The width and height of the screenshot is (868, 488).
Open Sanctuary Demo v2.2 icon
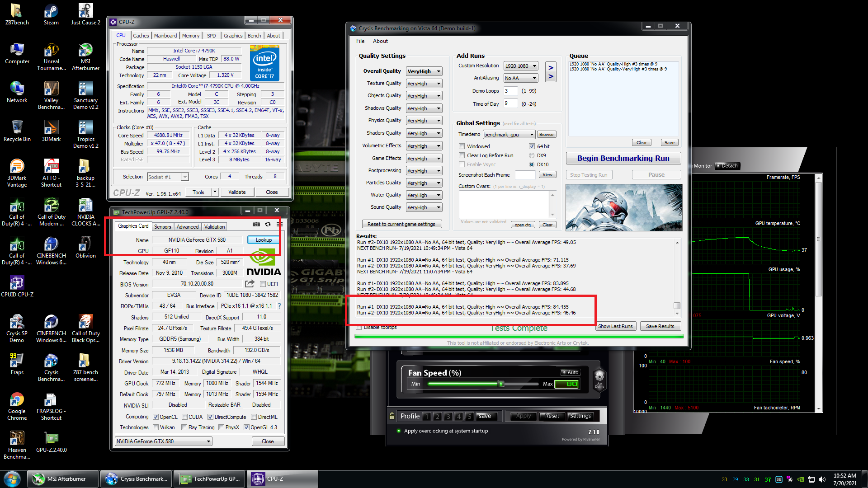click(x=85, y=96)
